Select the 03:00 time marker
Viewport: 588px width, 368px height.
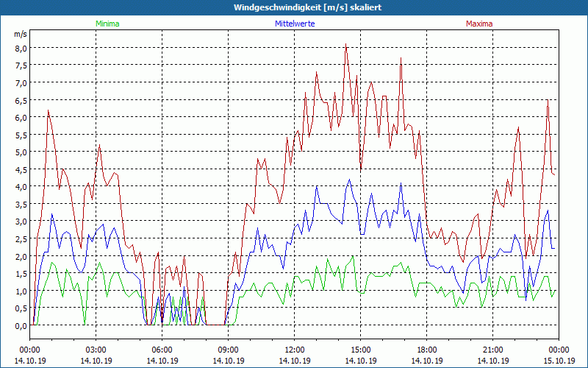(x=96, y=350)
